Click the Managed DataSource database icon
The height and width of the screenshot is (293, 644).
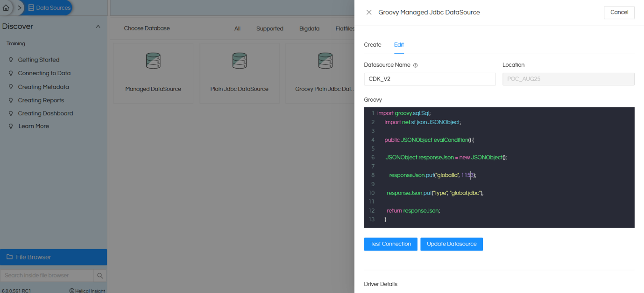pyautogui.click(x=153, y=61)
